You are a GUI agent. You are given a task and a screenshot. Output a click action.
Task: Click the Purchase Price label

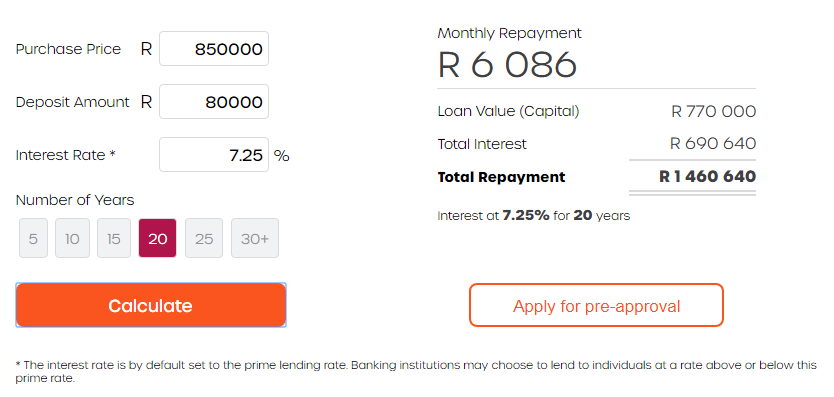68,49
